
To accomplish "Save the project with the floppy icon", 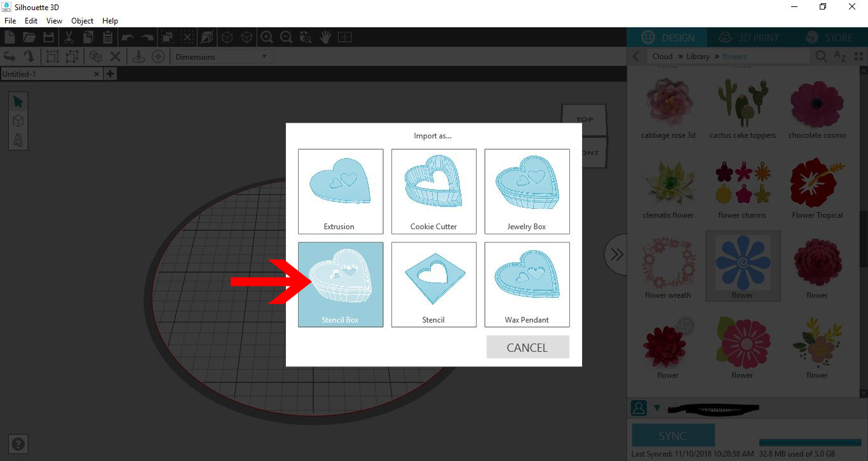I will click(x=48, y=37).
